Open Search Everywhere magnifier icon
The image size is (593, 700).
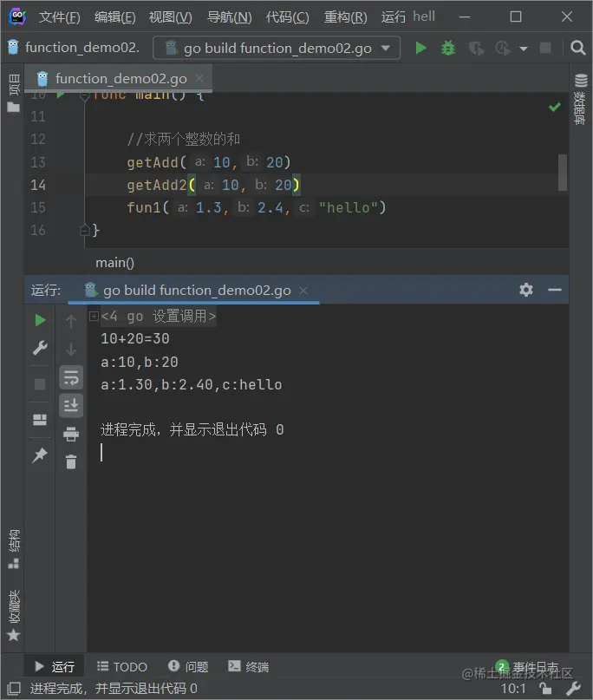coord(578,48)
